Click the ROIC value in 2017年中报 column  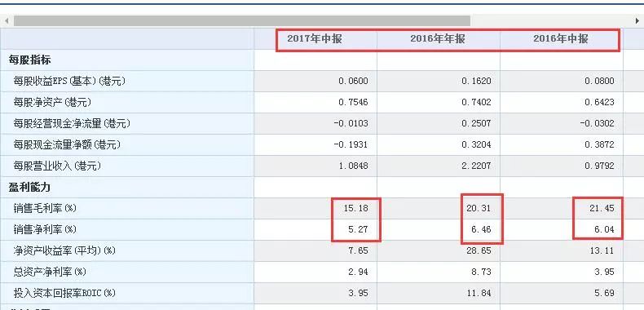coord(358,293)
